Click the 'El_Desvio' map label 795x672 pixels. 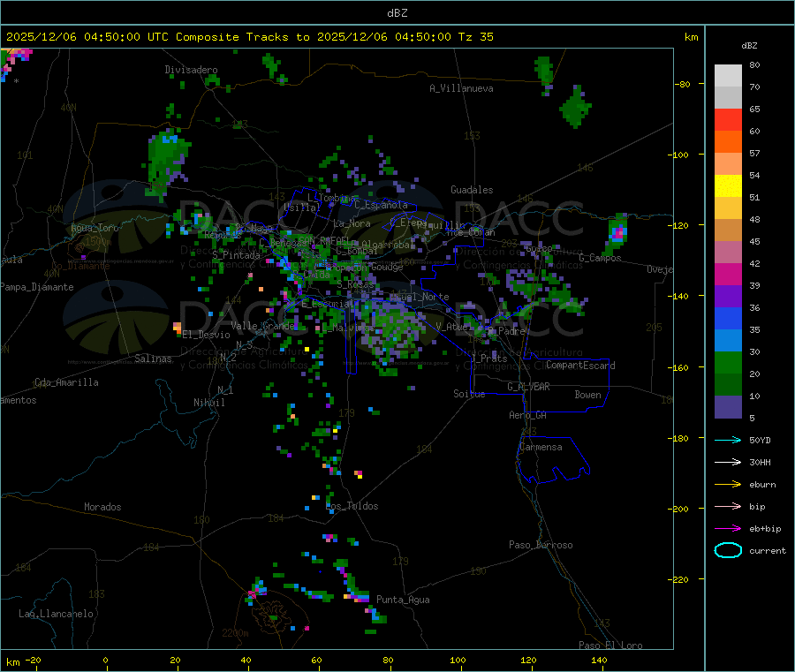click(206, 335)
